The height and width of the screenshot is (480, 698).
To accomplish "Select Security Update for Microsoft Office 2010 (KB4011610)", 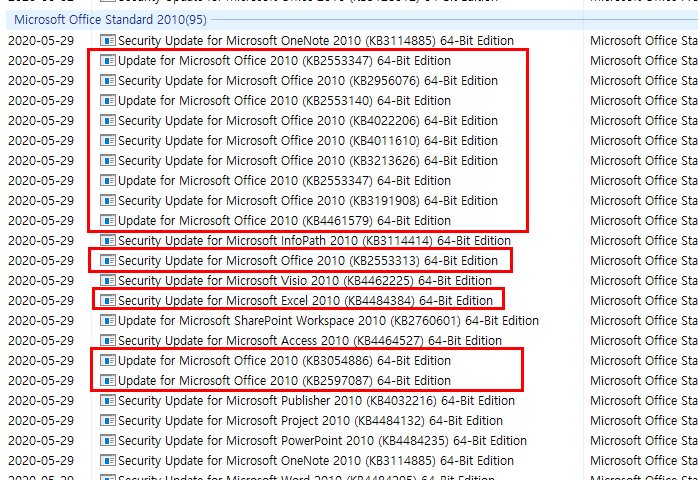I will tap(308, 141).
